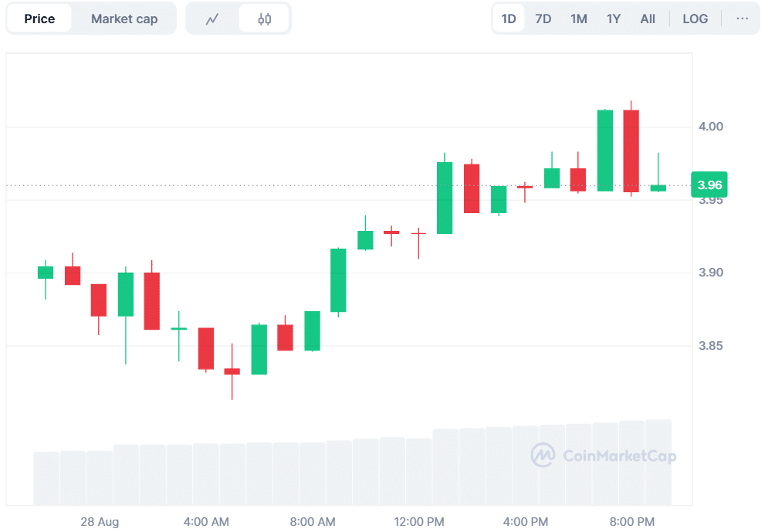Toggle the LOG scale
Viewport: 775px width, 532px height.
(x=695, y=19)
